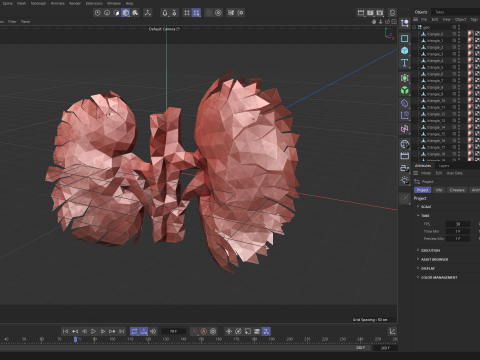
Task: Click the pencil sketch tool icon
Action: coord(405,199)
